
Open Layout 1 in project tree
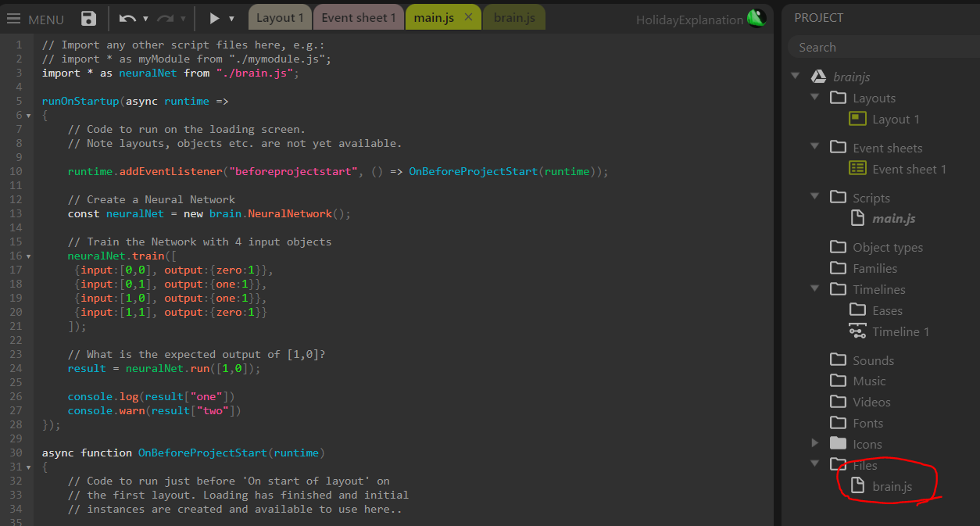896,119
